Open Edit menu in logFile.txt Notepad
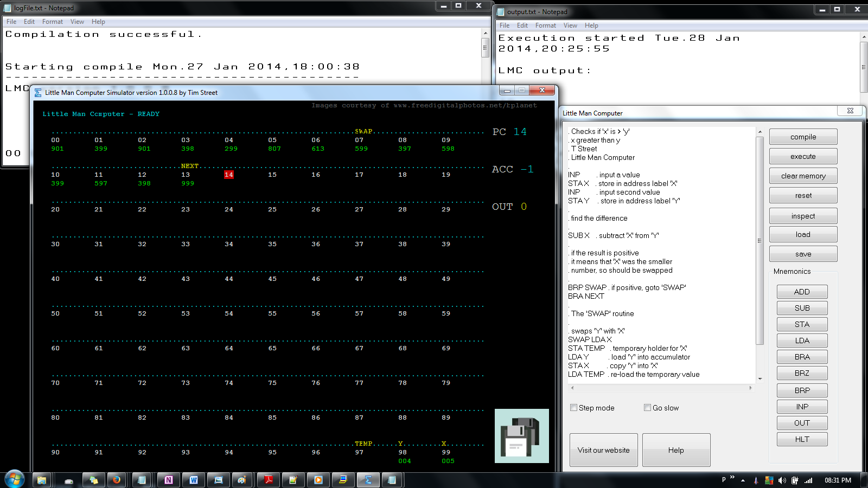This screenshot has height=488, width=868. point(29,22)
